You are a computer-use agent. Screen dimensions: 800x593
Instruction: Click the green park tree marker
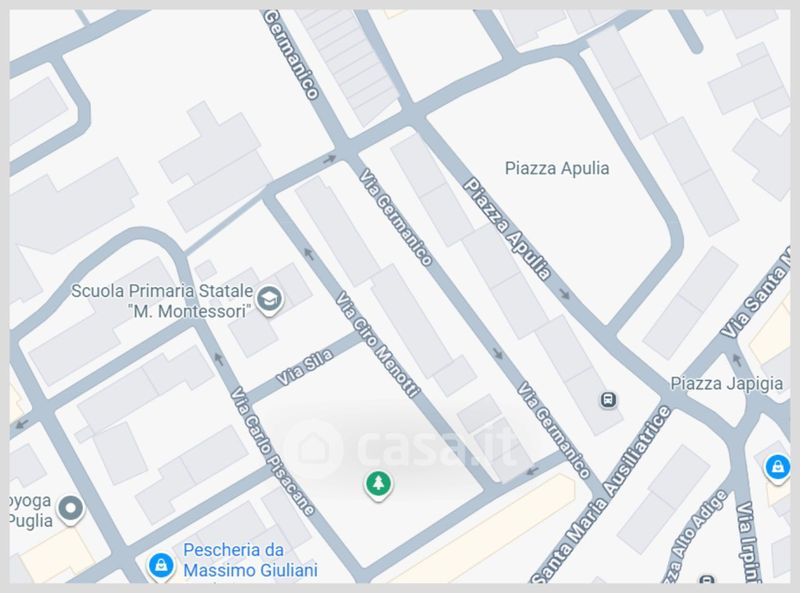(x=378, y=484)
